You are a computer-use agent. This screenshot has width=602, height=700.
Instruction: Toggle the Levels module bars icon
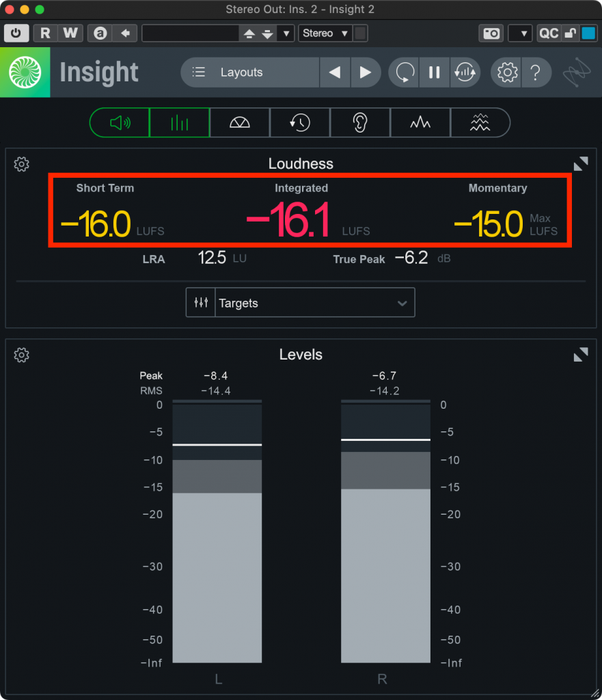click(180, 123)
